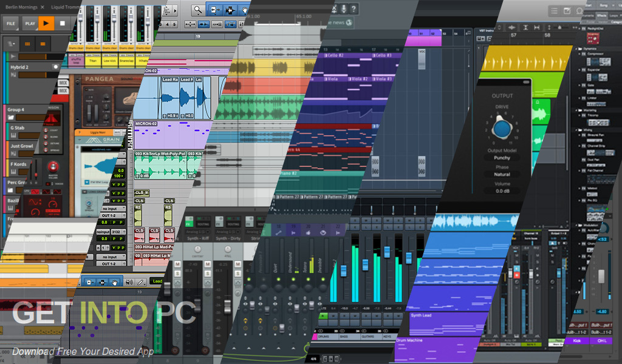This screenshot has height=364, width=622.
Task: Click the hamburger list icon at top right
Action: coord(554,11)
